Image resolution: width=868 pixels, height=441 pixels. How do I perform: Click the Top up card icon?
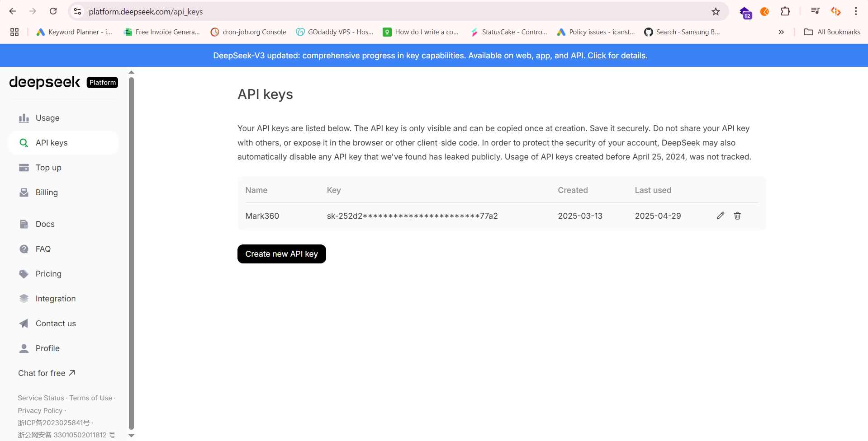pos(24,168)
